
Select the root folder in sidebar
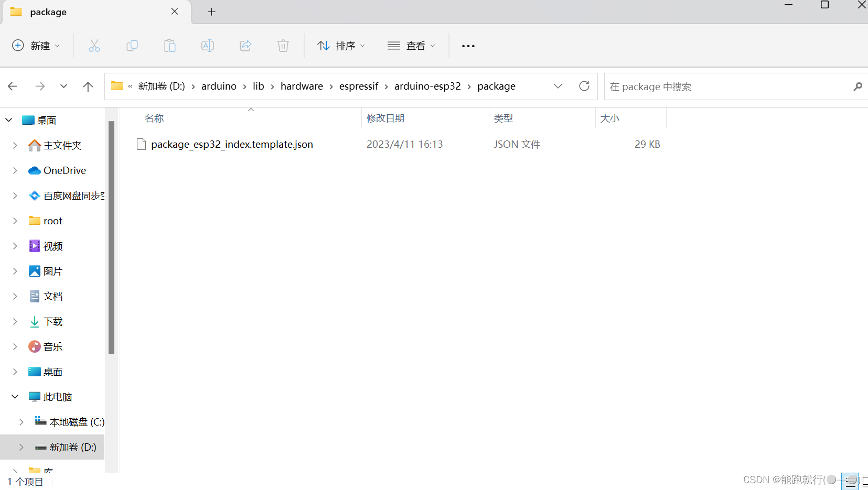pyautogui.click(x=53, y=221)
